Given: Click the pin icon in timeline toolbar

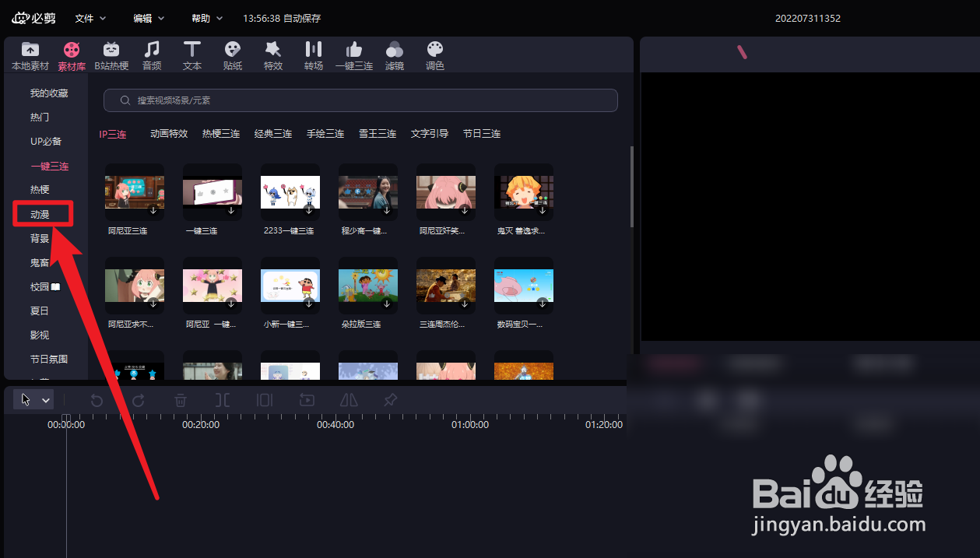Looking at the screenshot, I should (x=391, y=400).
